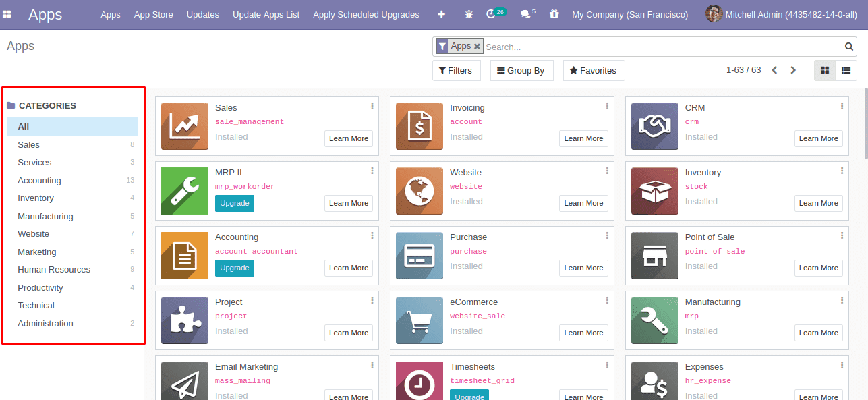The image size is (868, 400).
Task: Open the apps grid menu icon
Action: pyautogui.click(x=7, y=13)
